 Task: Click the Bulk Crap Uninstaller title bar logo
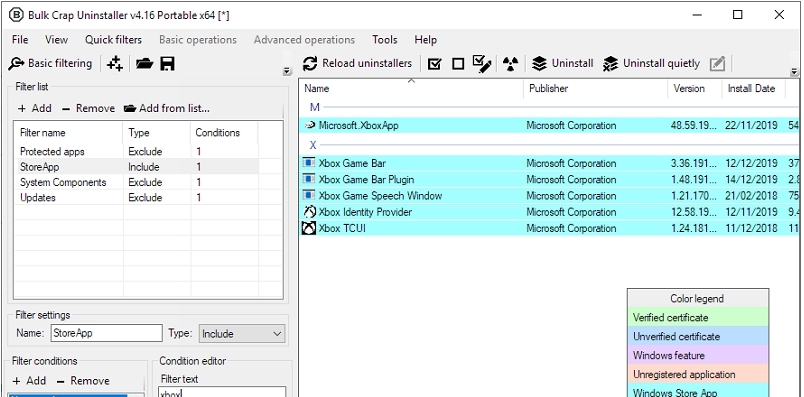[16, 15]
